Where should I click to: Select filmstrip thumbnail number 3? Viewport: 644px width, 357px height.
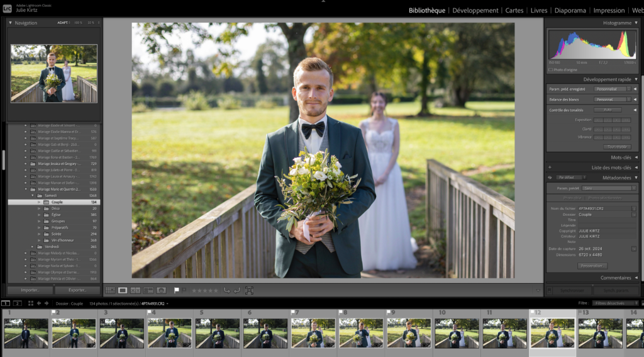click(x=121, y=333)
